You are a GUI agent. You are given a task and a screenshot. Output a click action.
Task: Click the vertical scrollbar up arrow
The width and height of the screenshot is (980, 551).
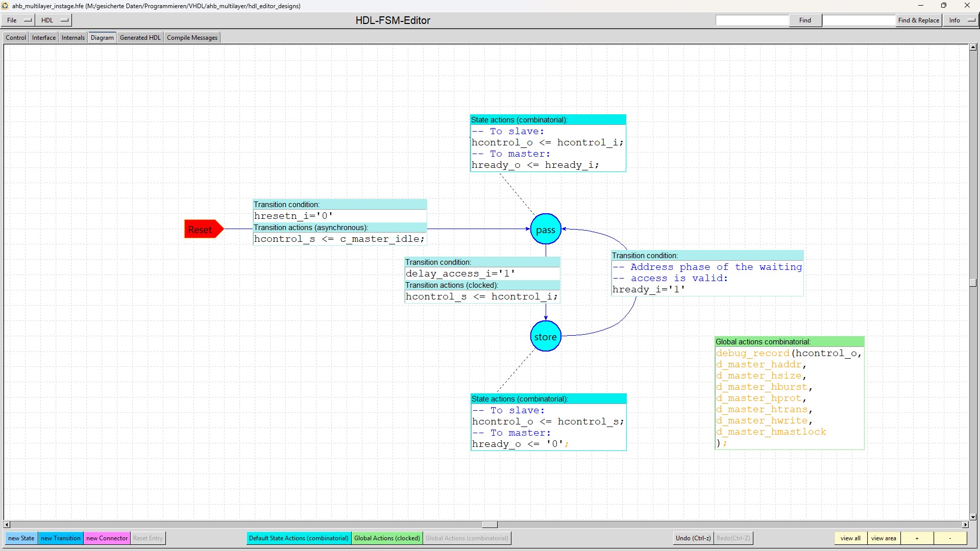pyautogui.click(x=973, y=47)
